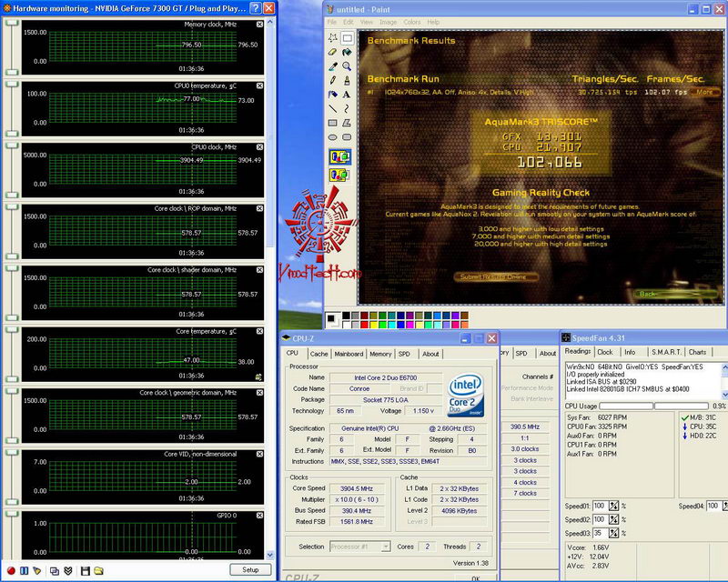Screen dimensions: 728x582
Task: Switch to the Mainboard tab in CPU-Z
Action: pos(349,354)
